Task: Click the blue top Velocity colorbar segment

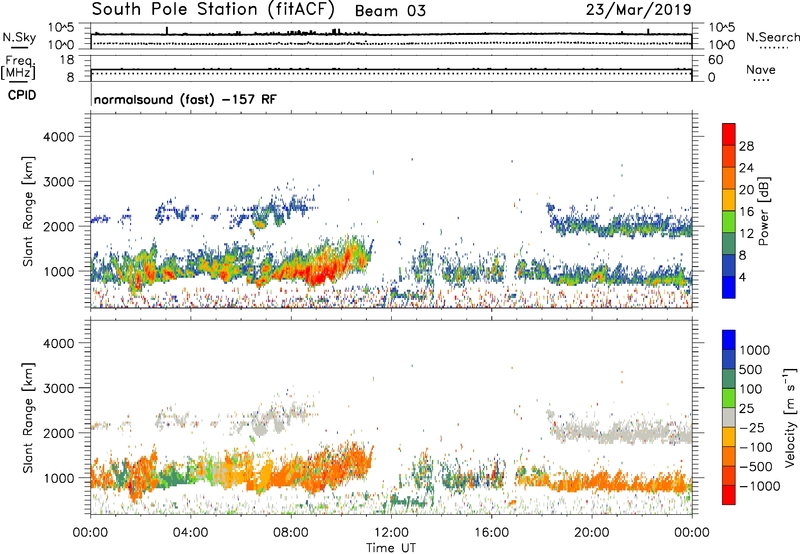Action: 729,340
